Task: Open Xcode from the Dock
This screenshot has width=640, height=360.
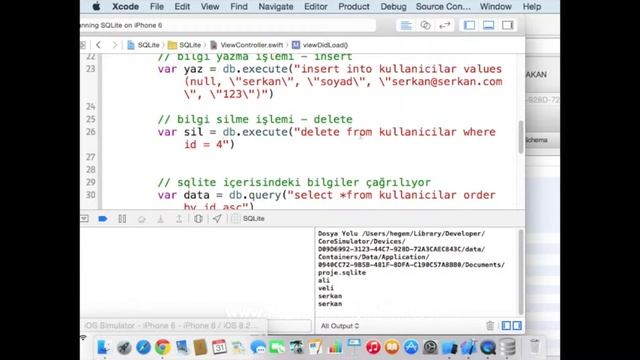Action: (469, 347)
